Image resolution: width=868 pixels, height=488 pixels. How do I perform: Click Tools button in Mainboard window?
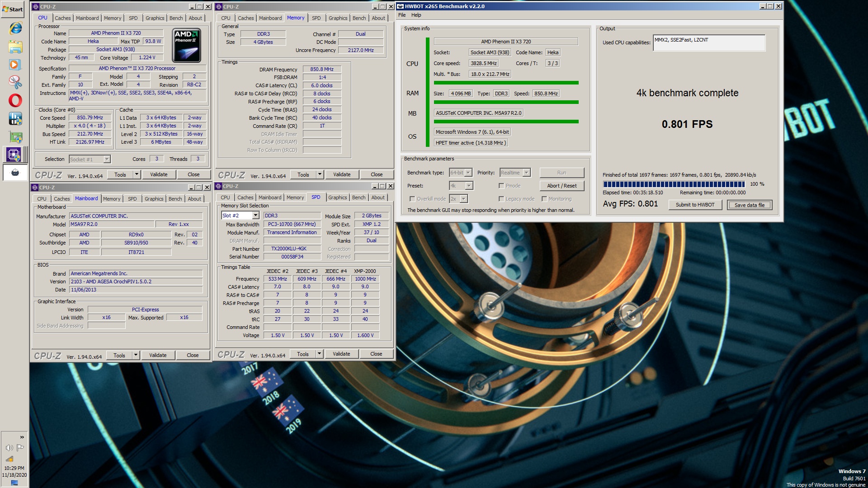pyautogui.click(x=119, y=355)
